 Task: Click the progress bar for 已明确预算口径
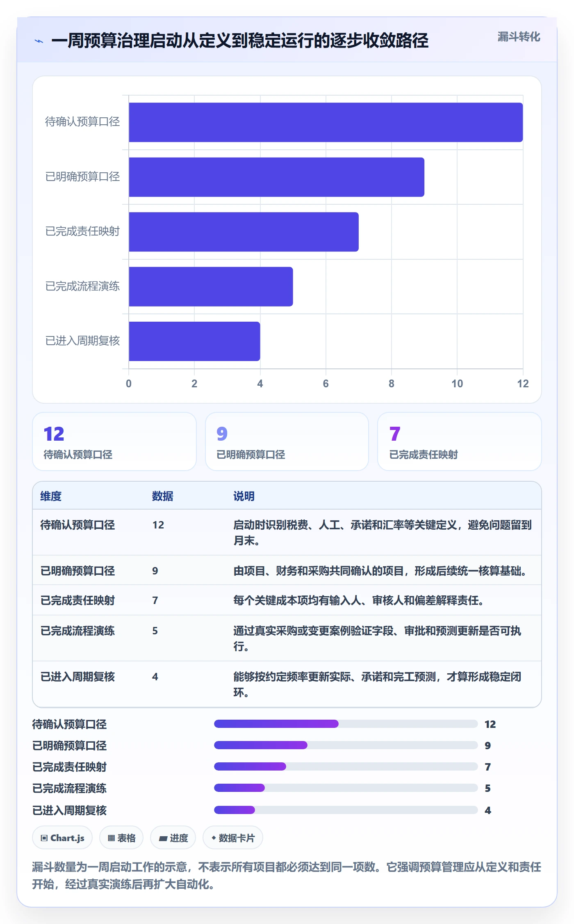346,745
